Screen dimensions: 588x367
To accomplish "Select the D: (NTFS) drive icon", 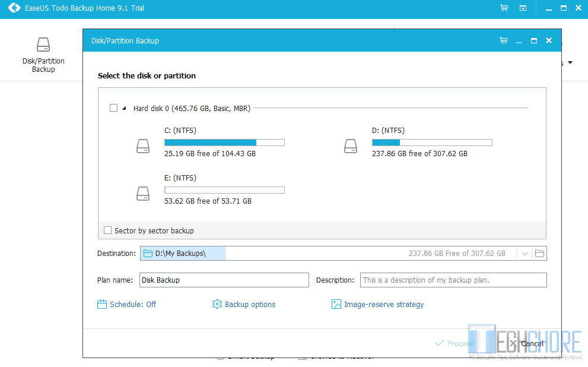I will (351, 146).
